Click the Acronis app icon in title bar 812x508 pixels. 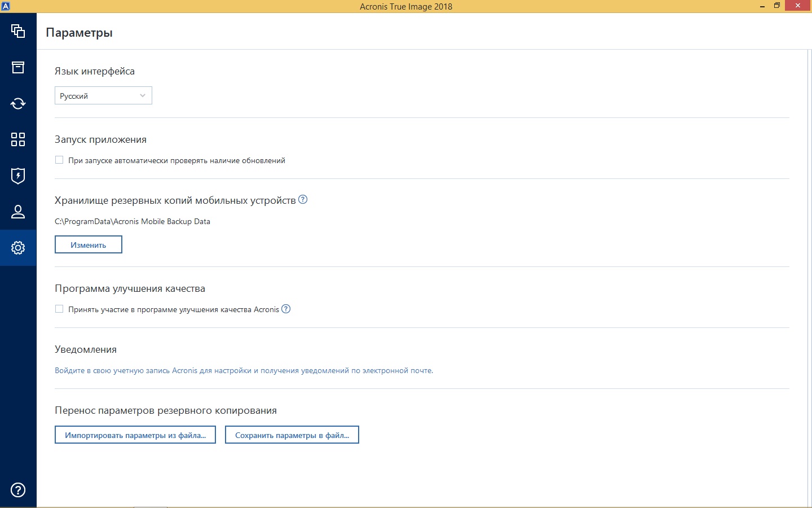click(6, 6)
